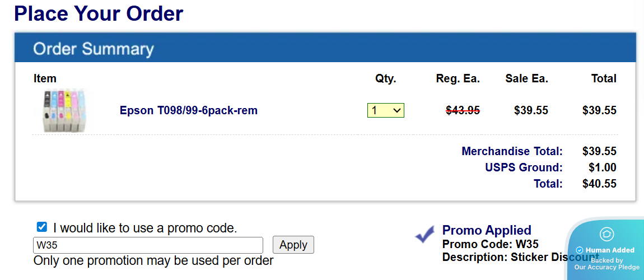Image resolution: width=644 pixels, height=280 pixels.
Task: Click the Order Summary header bar
Action: (325, 49)
